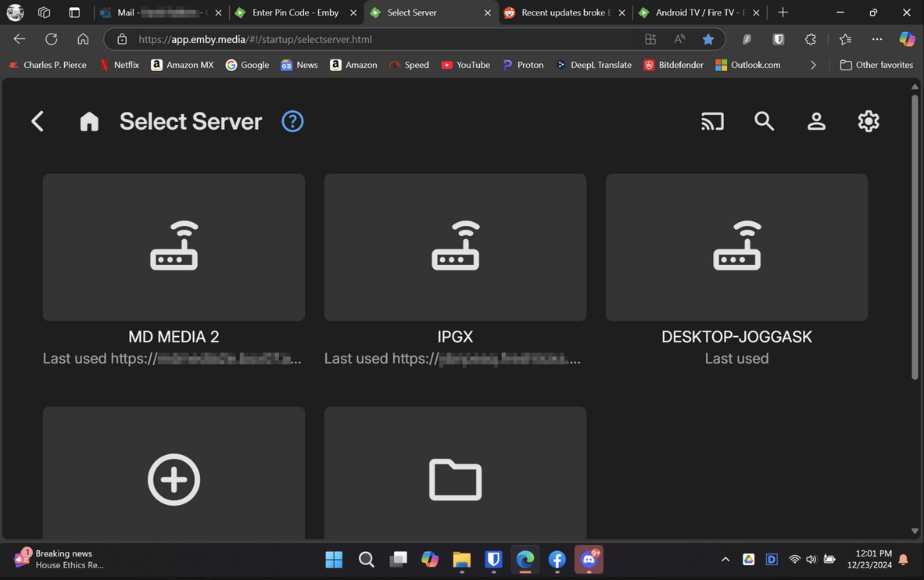Open the YouTube bookmark
Viewport: 924px width, 580px height.
466,65
